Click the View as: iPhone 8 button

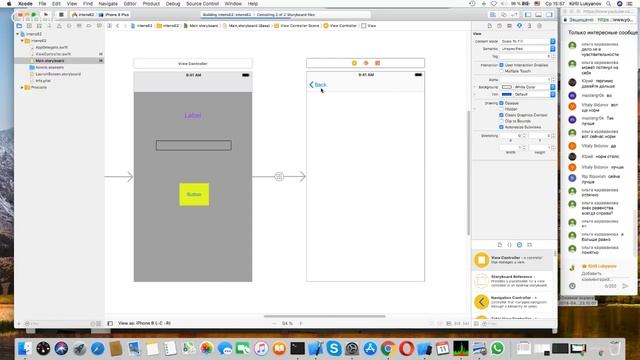[144, 323]
